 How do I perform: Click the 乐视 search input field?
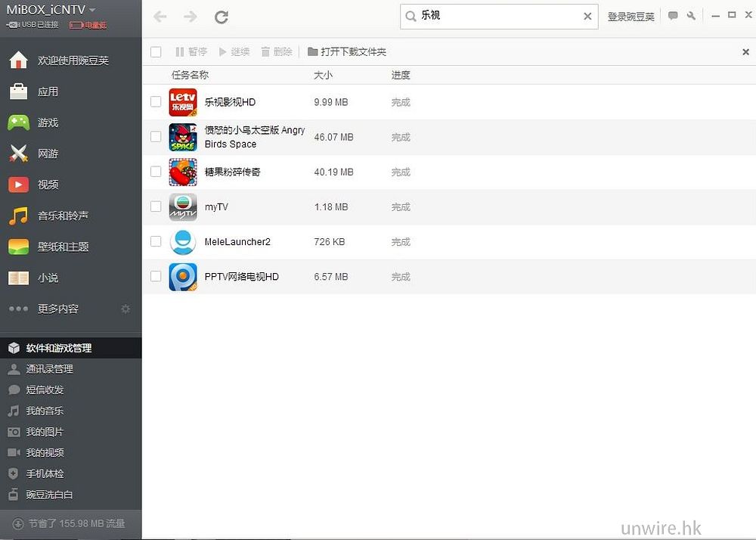click(x=499, y=16)
